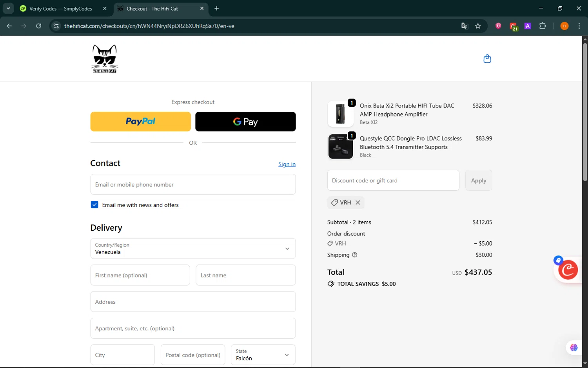Click the $30.00 shipping cost
588x368 pixels.
pyautogui.click(x=484, y=255)
